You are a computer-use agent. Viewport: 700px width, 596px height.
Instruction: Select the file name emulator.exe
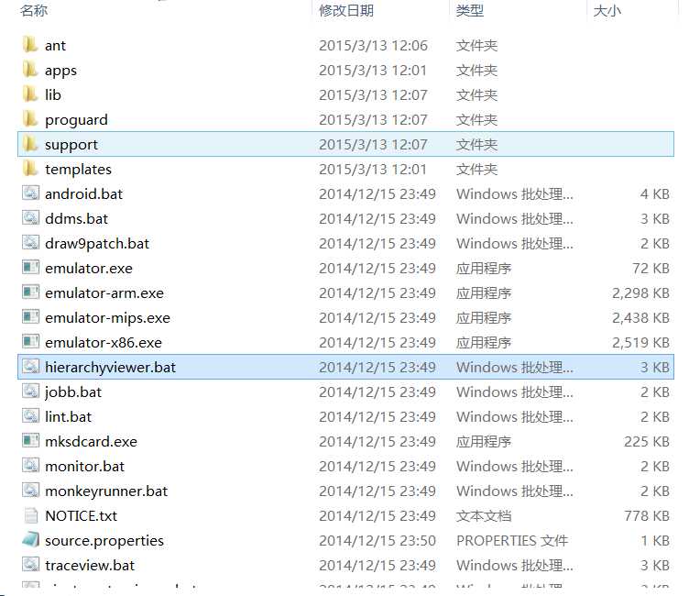(89, 268)
